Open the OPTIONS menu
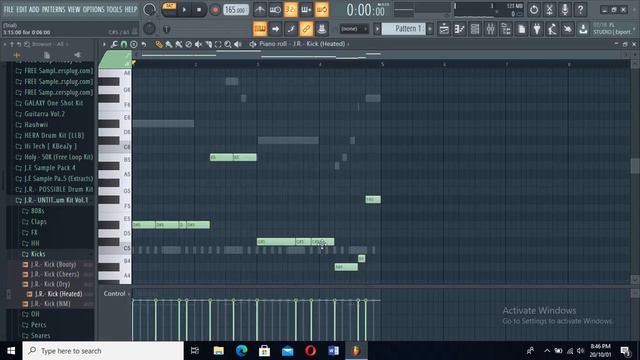 pyautogui.click(x=93, y=9)
